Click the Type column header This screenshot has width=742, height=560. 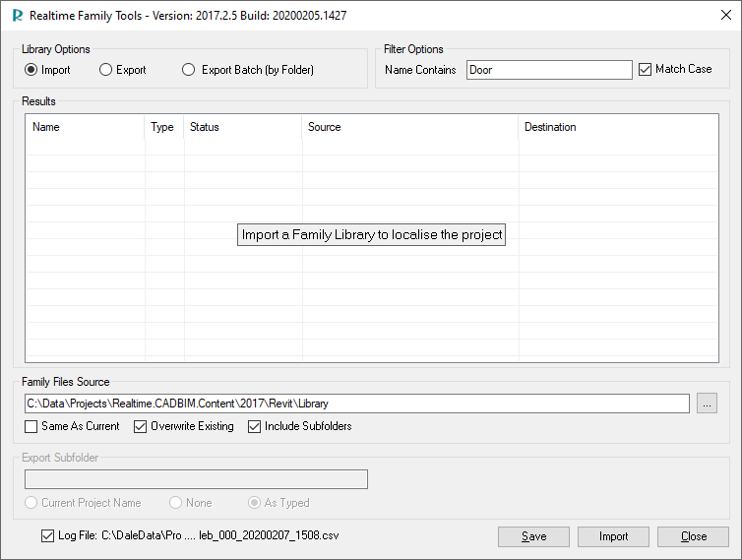tap(164, 127)
